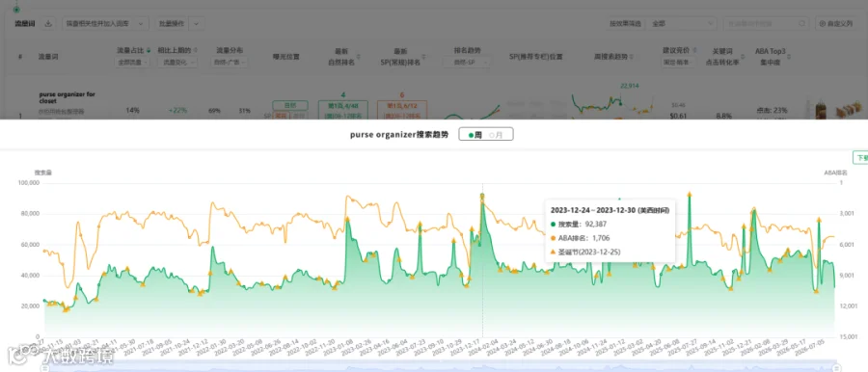Click the search magnifier icon in keyword field
This screenshot has width=868, height=372.
tap(802, 23)
